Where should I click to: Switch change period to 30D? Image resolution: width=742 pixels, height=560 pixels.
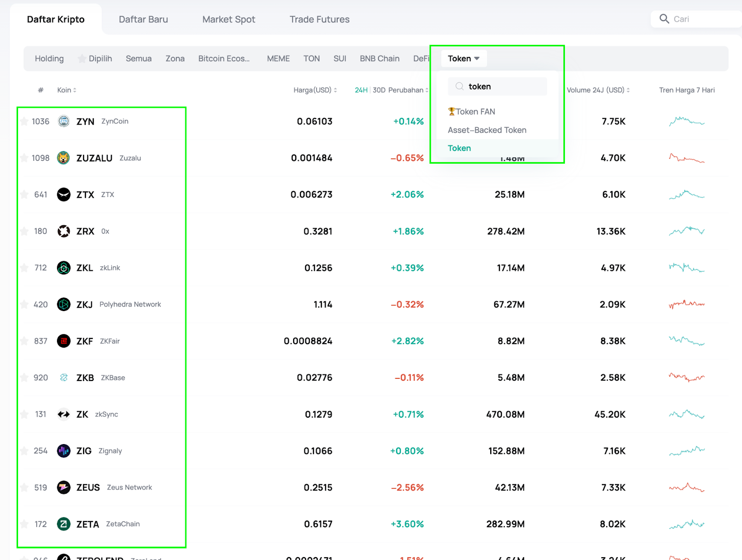pyautogui.click(x=379, y=90)
